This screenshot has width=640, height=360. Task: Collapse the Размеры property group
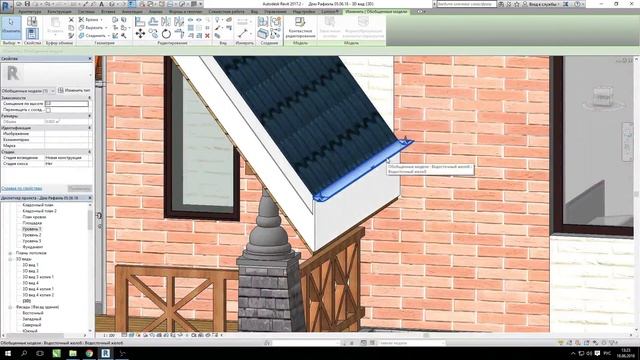pos(89,116)
